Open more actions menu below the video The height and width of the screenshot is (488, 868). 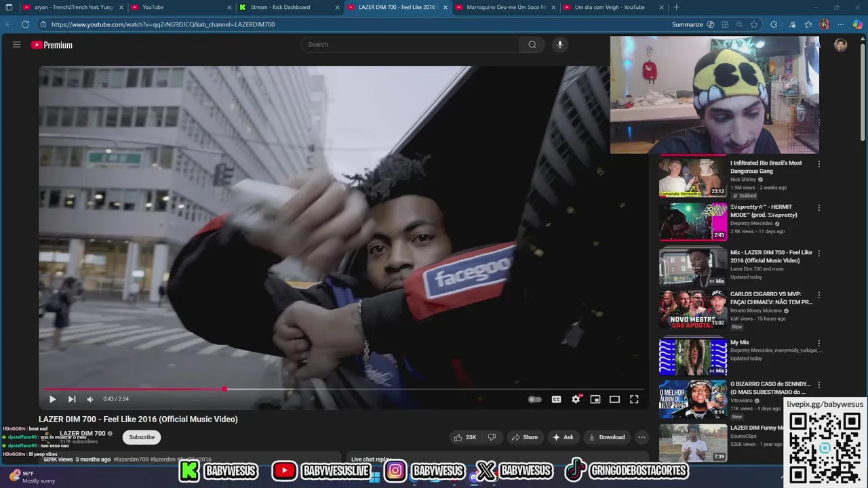(x=642, y=437)
